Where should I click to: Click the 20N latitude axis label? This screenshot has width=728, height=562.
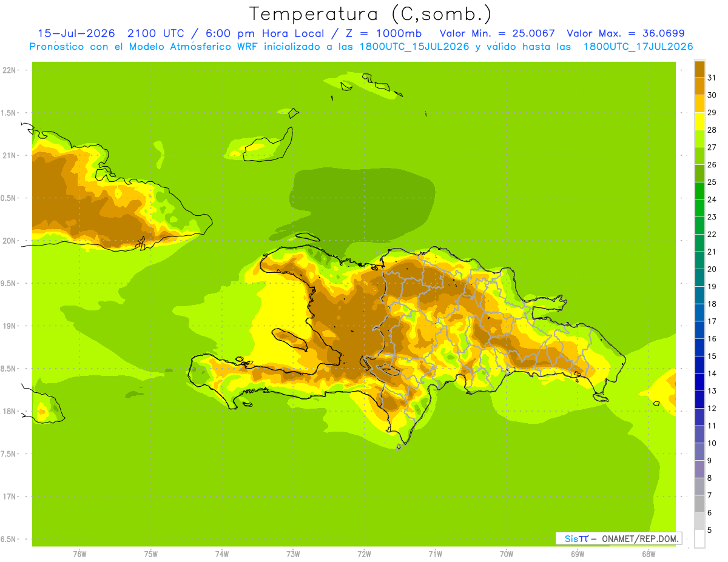pyautogui.click(x=9, y=241)
